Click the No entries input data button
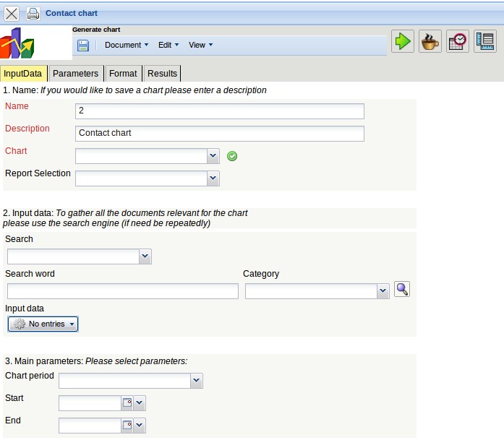Screen dimensions: 504x440 click(43, 324)
